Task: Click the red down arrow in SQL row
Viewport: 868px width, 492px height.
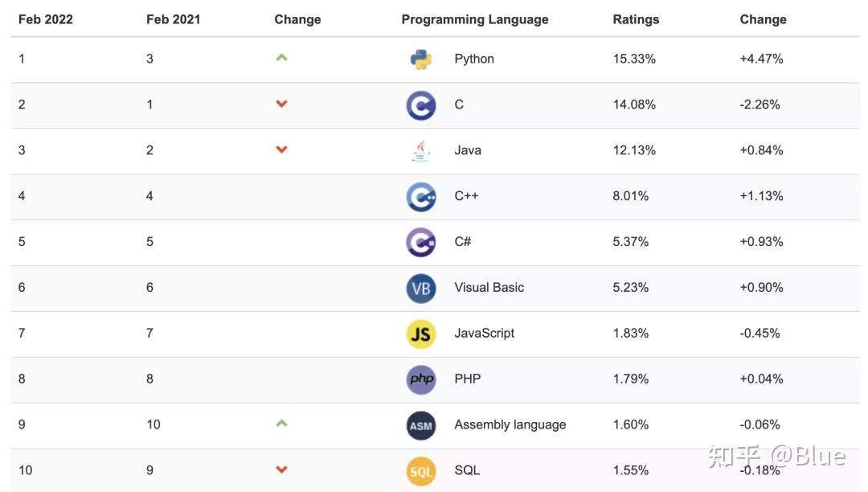Action: coord(281,469)
